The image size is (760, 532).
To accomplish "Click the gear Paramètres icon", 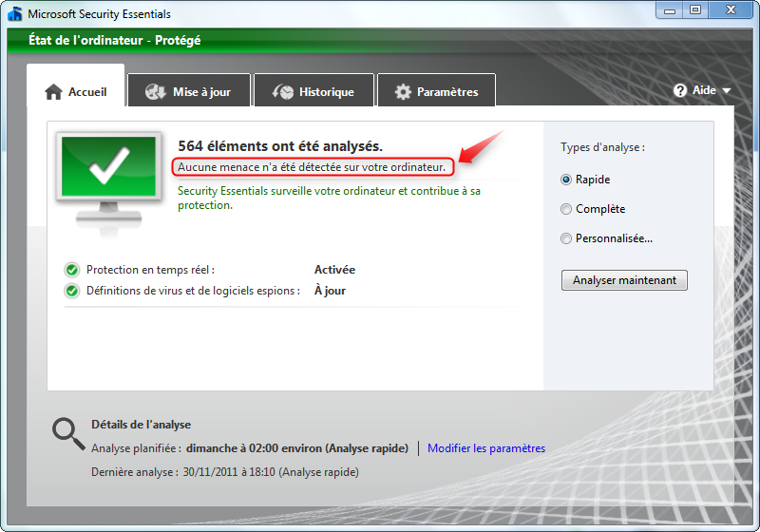I will pos(403,91).
